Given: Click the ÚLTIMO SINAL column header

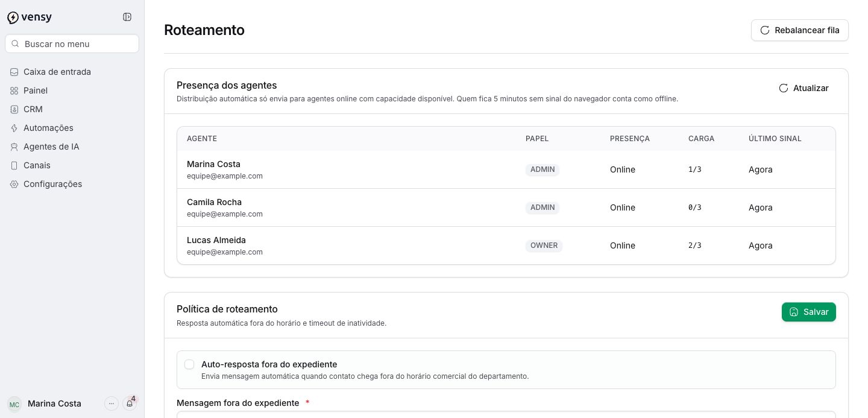Looking at the screenshot, I should pos(775,138).
